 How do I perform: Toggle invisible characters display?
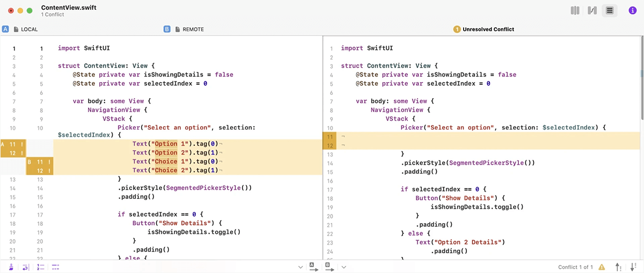click(55, 267)
